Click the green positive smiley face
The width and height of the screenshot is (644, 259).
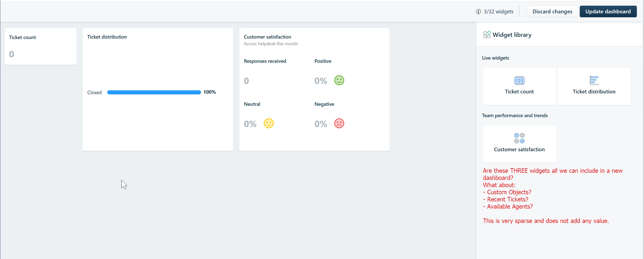(x=339, y=80)
